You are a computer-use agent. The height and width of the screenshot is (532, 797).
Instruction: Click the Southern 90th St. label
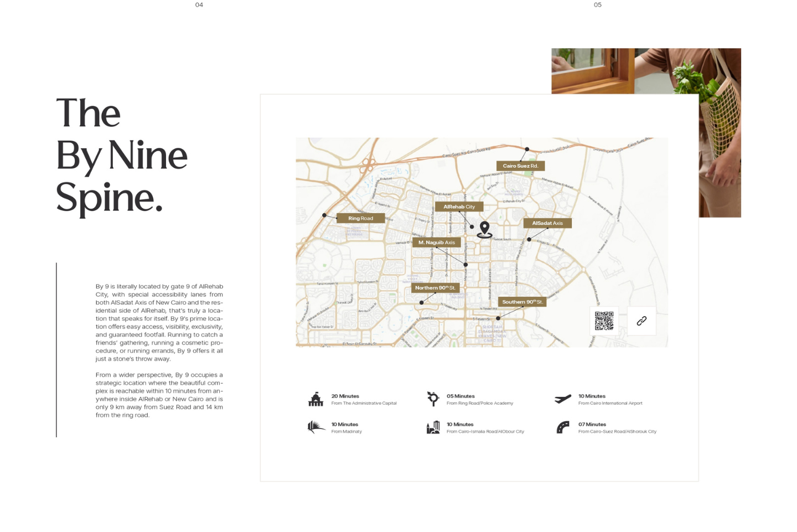[x=522, y=302]
